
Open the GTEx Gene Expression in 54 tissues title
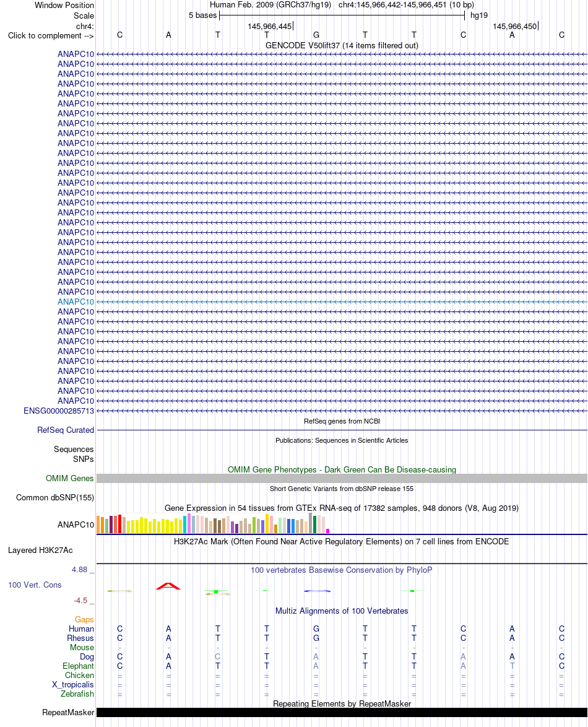[x=342, y=508]
